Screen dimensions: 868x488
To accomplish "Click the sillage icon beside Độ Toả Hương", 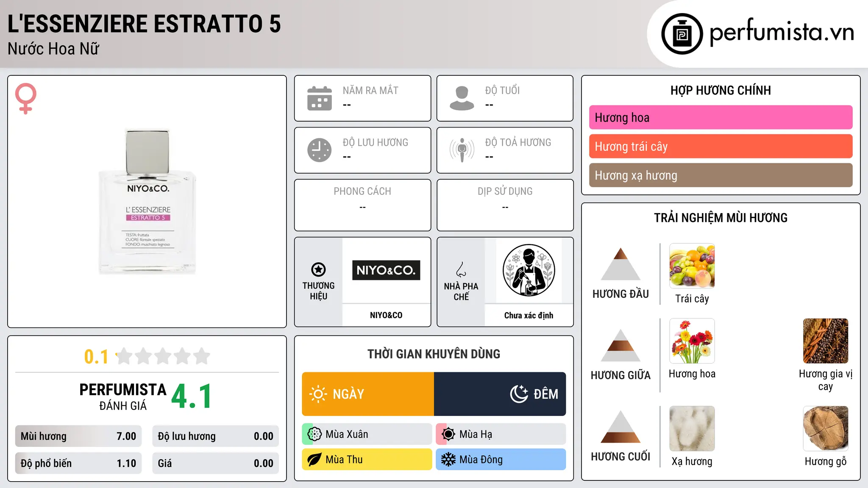I will [x=462, y=150].
